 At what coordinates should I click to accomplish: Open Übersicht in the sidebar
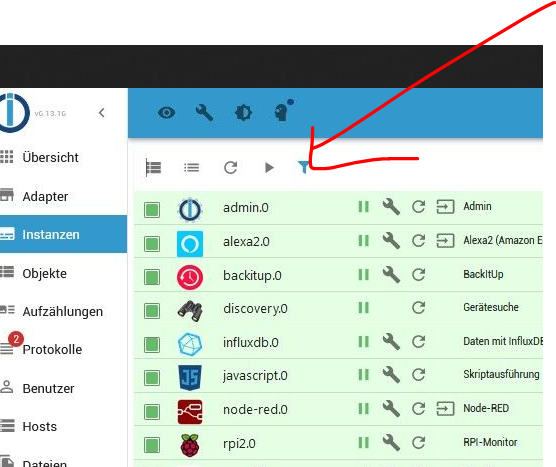click(x=50, y=157)
